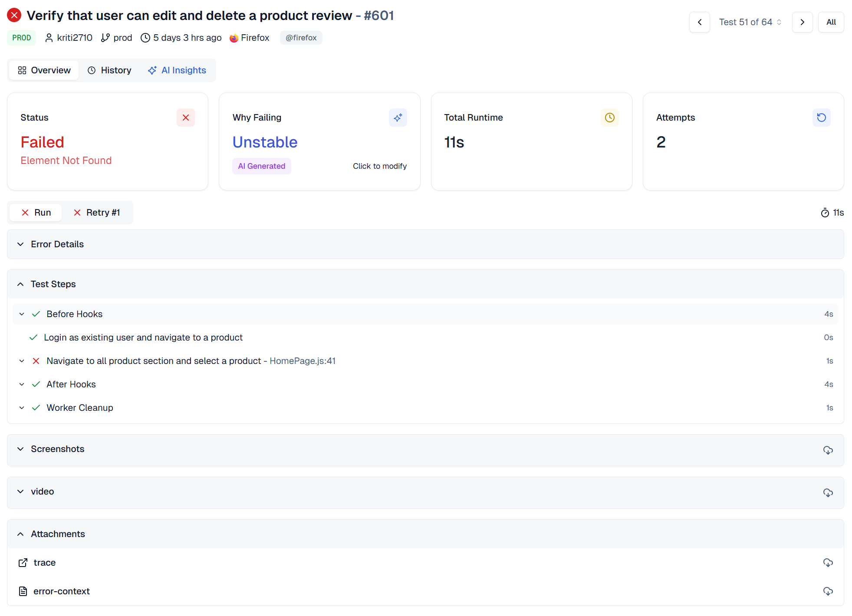Switch to the History tab
Screen dimensions: 852x616
point(109,70)
